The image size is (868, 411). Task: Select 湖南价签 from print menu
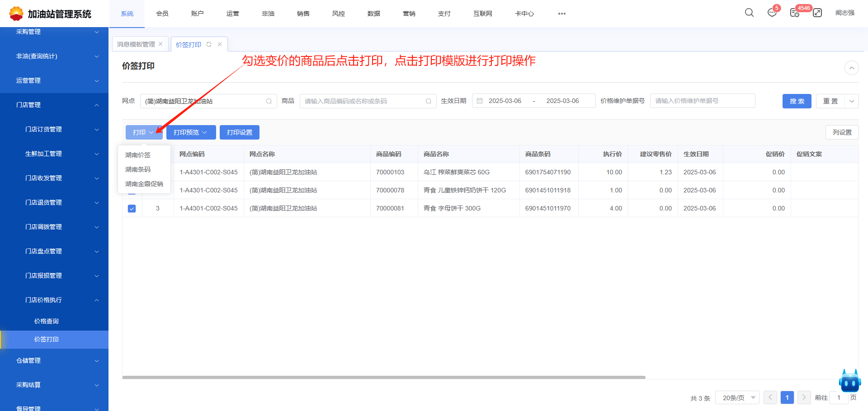(x=138, y=155)
